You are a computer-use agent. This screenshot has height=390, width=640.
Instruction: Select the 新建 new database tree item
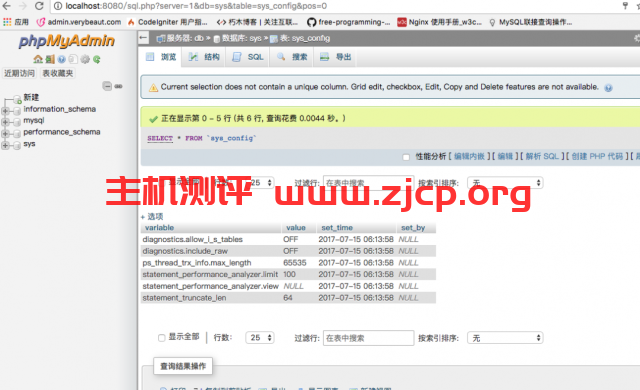coord(31,98)
